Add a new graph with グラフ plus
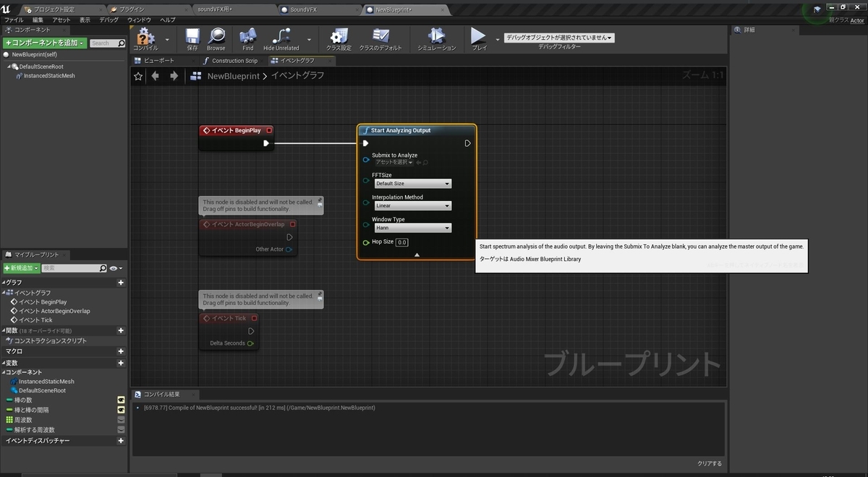The width and height of the screenshot is (868, 477). click(121, 283)
